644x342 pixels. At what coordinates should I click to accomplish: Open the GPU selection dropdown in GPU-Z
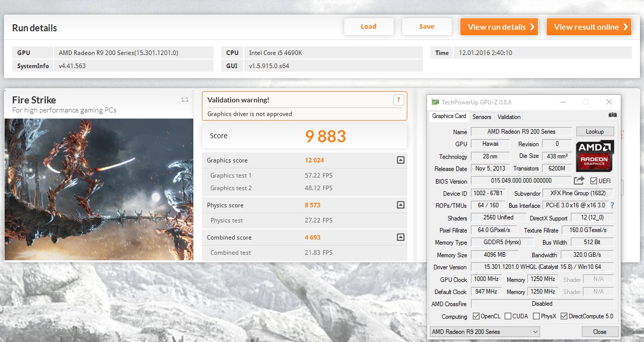[485, 331]
